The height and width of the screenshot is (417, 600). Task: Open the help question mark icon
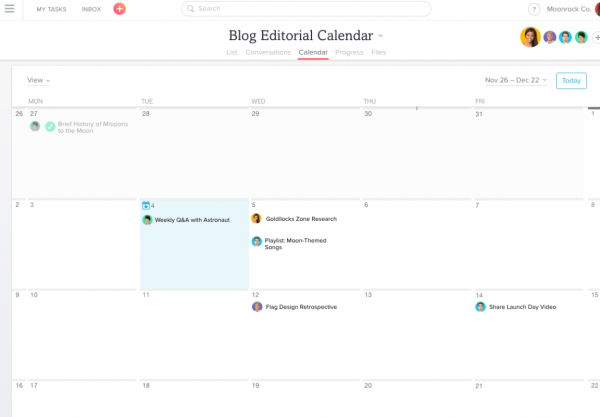pyautogui.click(x=534, y=9)
